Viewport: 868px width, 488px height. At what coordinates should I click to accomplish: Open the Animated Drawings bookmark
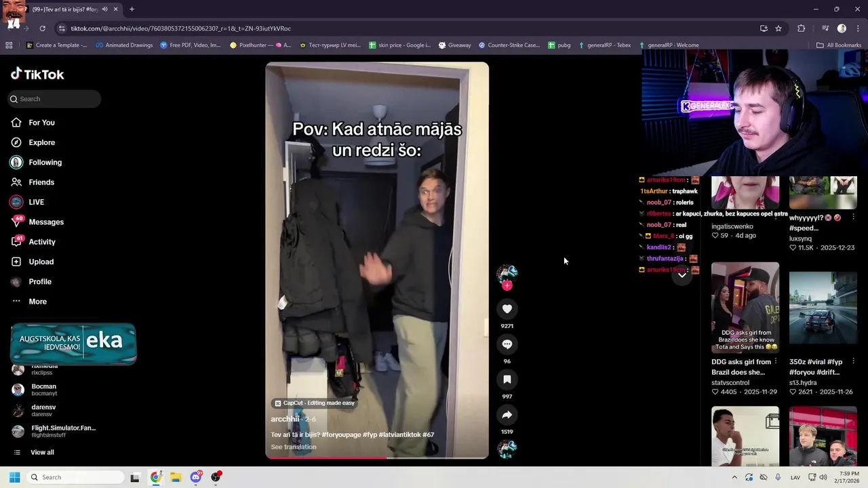pyautogui.click(x=124, y=45)
